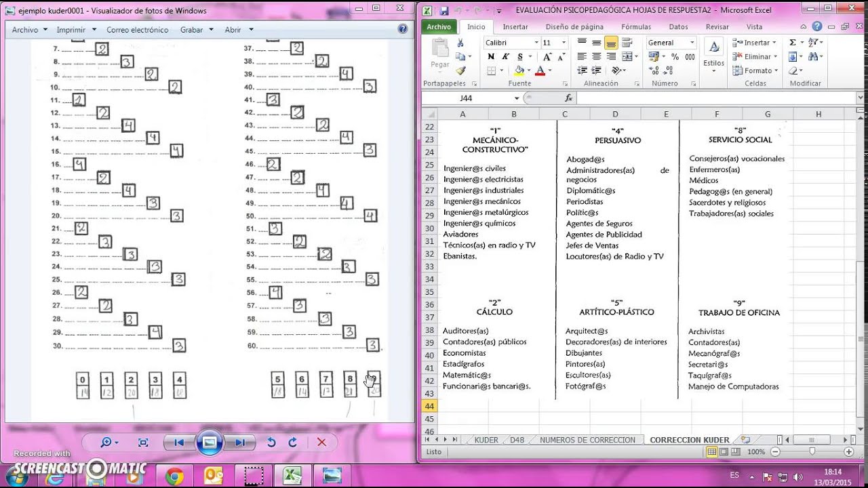Switch to Page Layout view in status bar
This screenshot has width=868, height=488.
[724, 451]
